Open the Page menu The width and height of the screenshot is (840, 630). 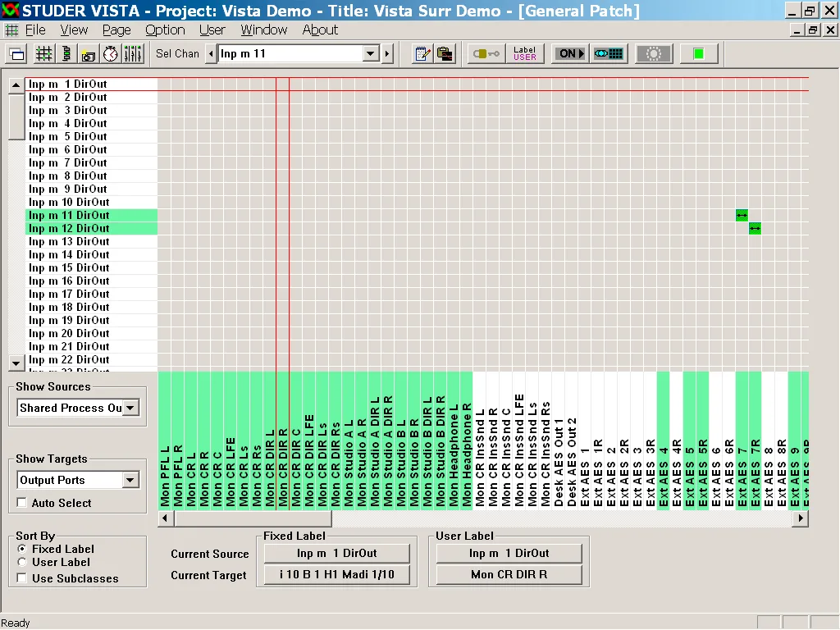tap(116, 30)
